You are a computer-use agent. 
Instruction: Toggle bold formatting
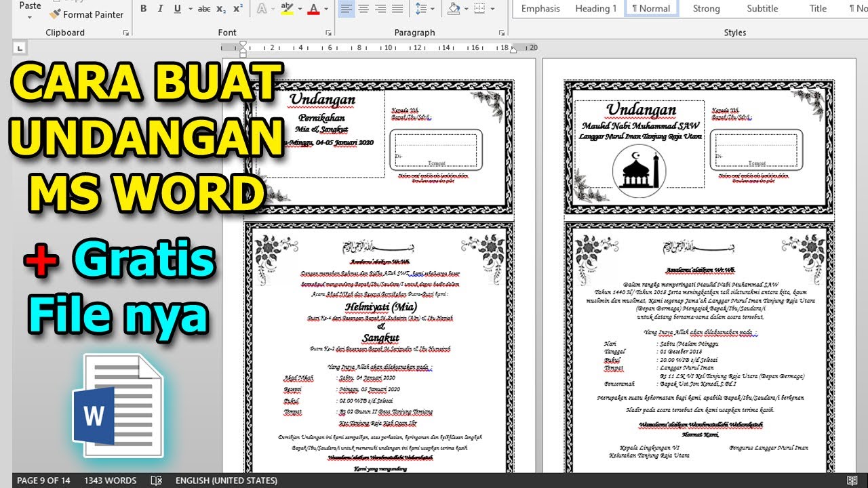point(143,9)
